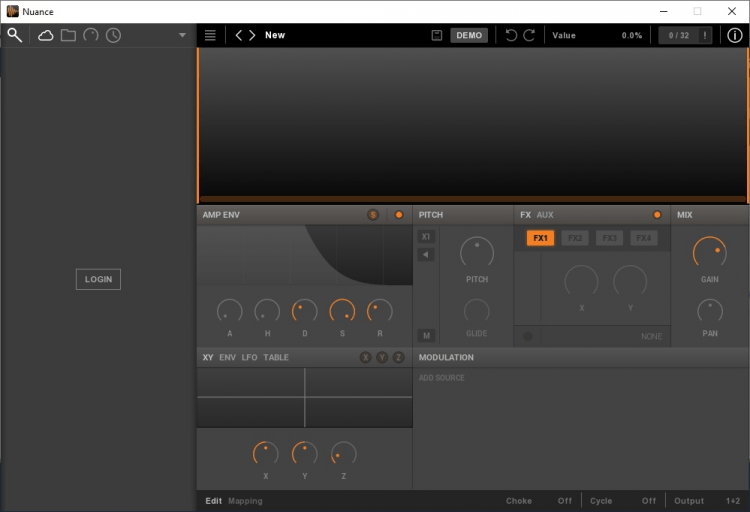Screen dimensions: 750x512
Task: Open the hamburger menu icon
Action: [210, 35]
